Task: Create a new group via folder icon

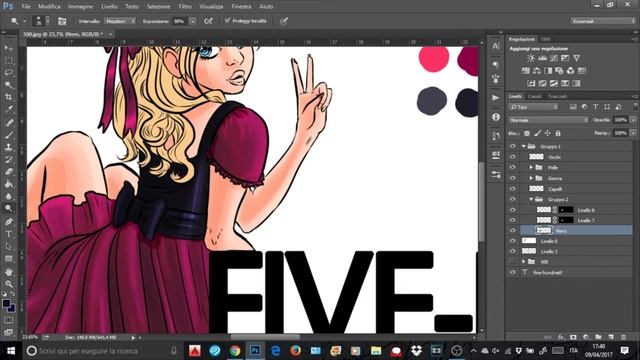Action: pos(598,337)
